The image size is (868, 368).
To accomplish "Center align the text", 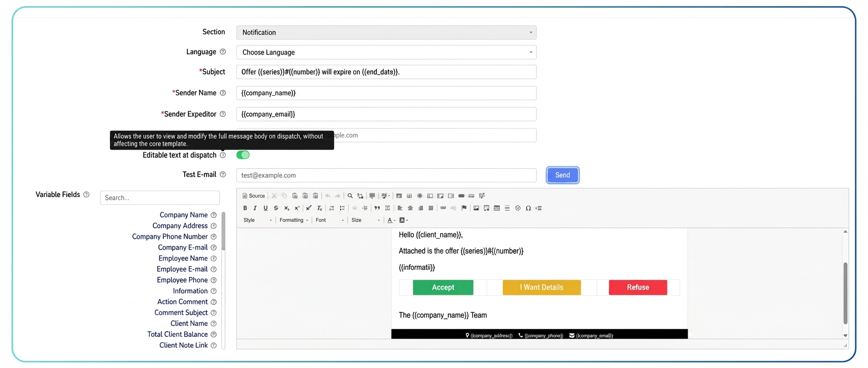I will (x=410, y=208).
